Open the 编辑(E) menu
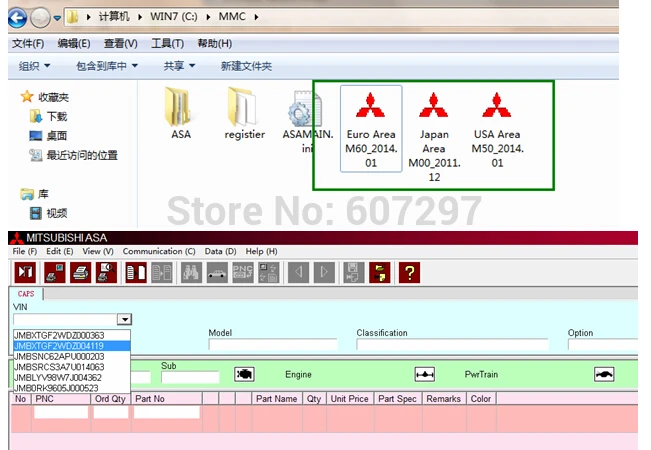 pos(74,43)
